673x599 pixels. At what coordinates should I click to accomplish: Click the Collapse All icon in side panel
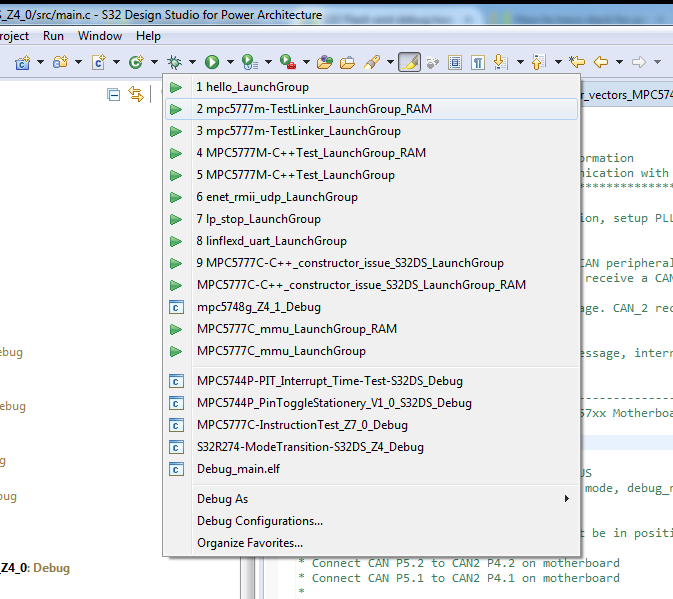(114, 94)
